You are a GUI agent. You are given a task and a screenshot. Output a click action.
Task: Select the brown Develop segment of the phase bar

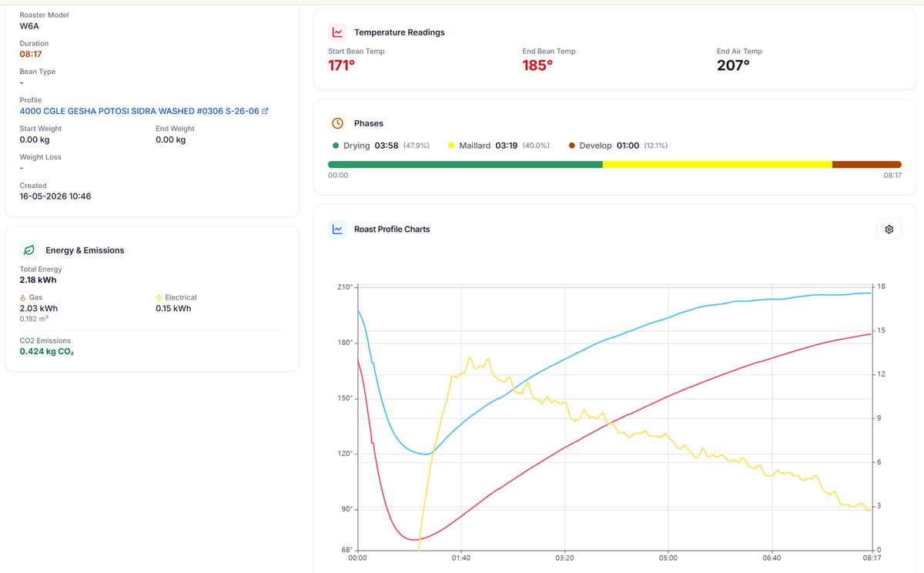coord(867,164)
